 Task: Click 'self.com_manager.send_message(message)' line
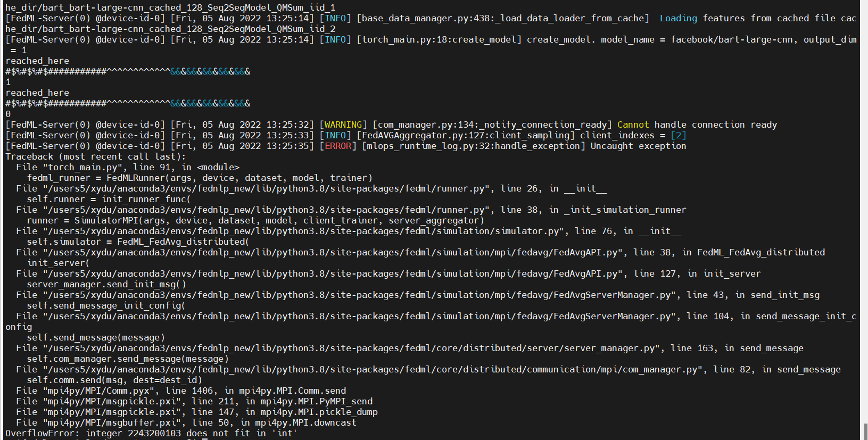(128, 359)
